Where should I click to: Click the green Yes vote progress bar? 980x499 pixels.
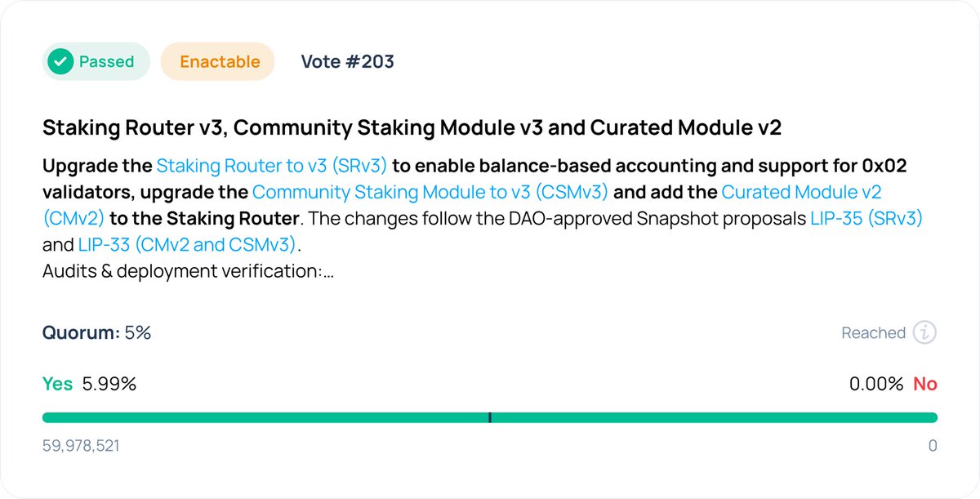coord(490,417)
